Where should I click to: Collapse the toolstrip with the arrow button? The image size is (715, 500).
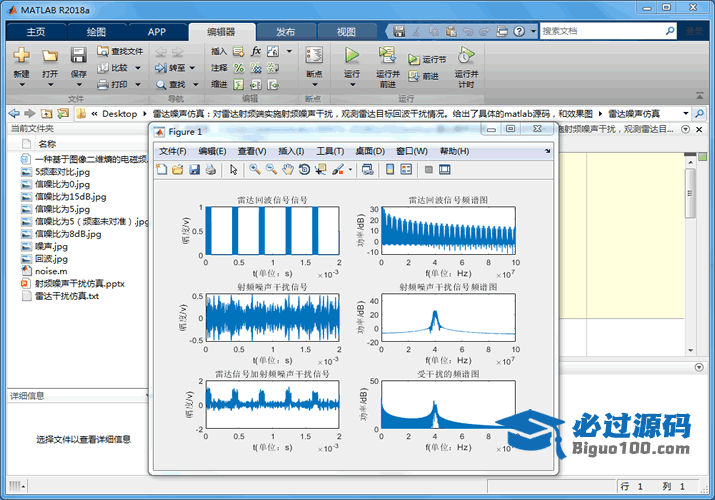[699, 95]
